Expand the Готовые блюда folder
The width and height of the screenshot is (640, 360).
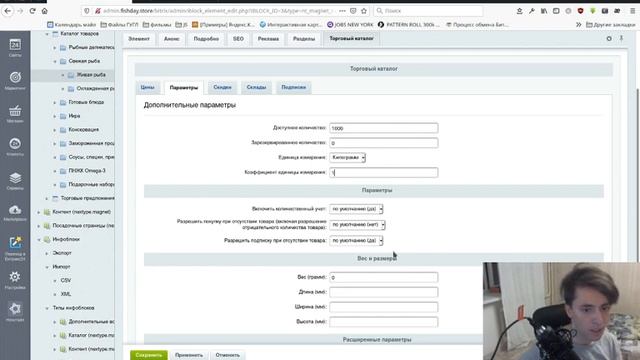[x=55, y=102]
